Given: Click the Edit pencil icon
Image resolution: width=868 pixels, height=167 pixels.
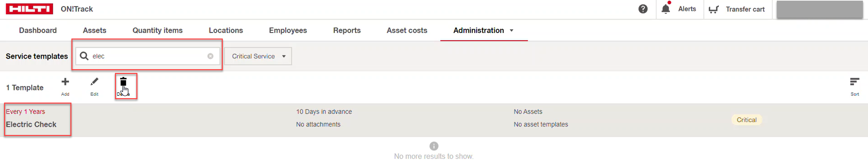Looking at the screenshot, I should click(94, 82).
